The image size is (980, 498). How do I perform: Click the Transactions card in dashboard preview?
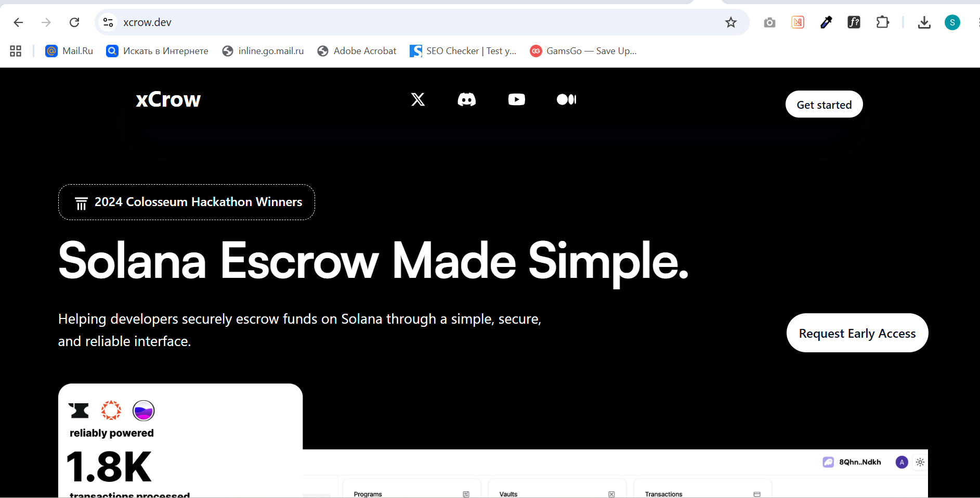click(x=703, y=489)
